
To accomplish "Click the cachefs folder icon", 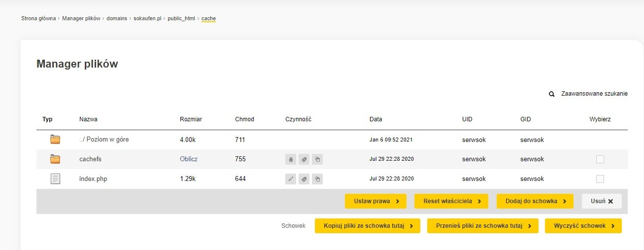I will point(55,159).
